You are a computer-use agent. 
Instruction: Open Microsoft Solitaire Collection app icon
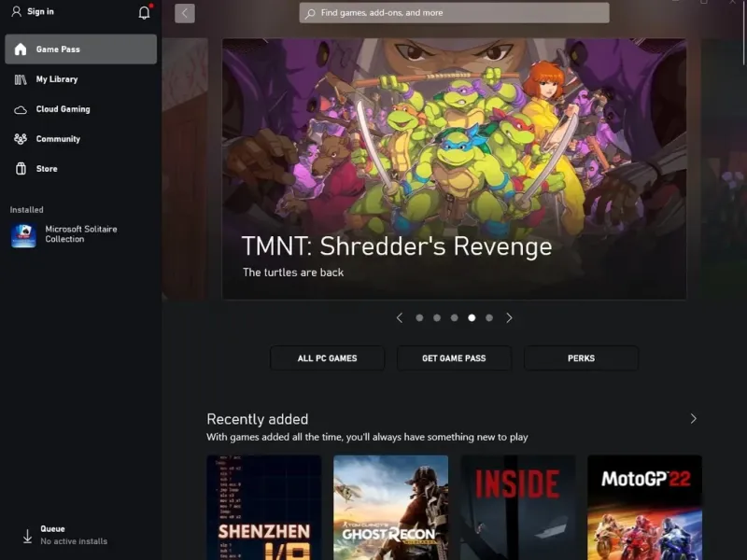point(23,235)
